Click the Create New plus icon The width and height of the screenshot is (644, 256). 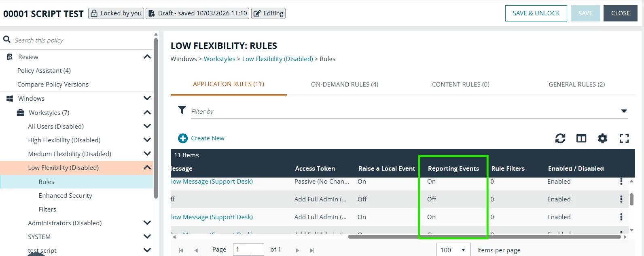(x=183, y=138)
